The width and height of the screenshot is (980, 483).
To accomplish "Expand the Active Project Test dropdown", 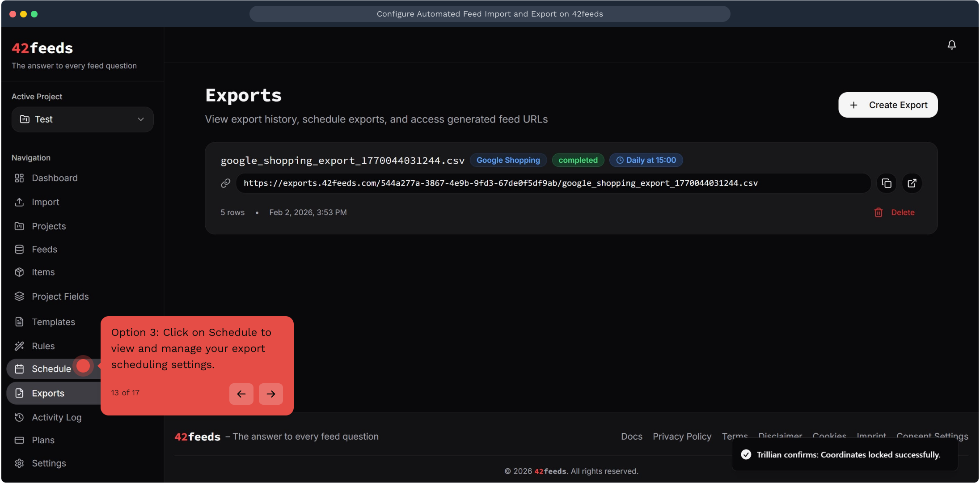I will point(82,119).
